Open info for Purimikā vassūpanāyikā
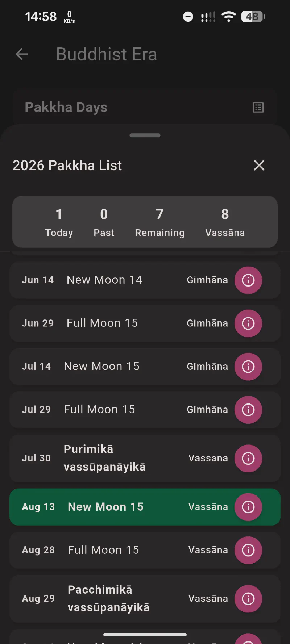 [248, 458]
